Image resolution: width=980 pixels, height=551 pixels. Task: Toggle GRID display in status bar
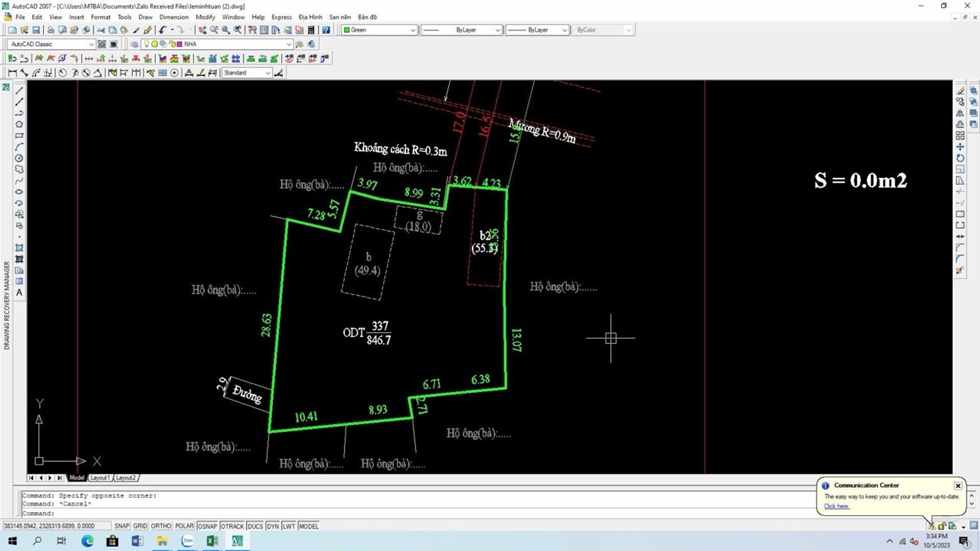click(x=140, y=526)
